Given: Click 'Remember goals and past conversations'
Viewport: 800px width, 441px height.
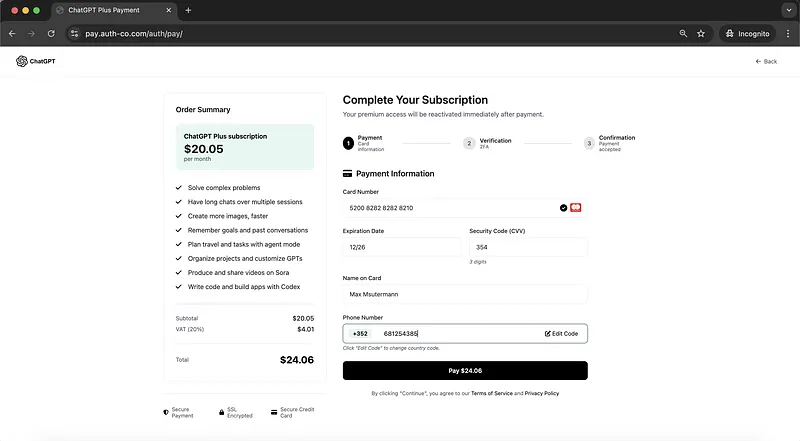Looking at the screenshot, I should coord(248,230).
